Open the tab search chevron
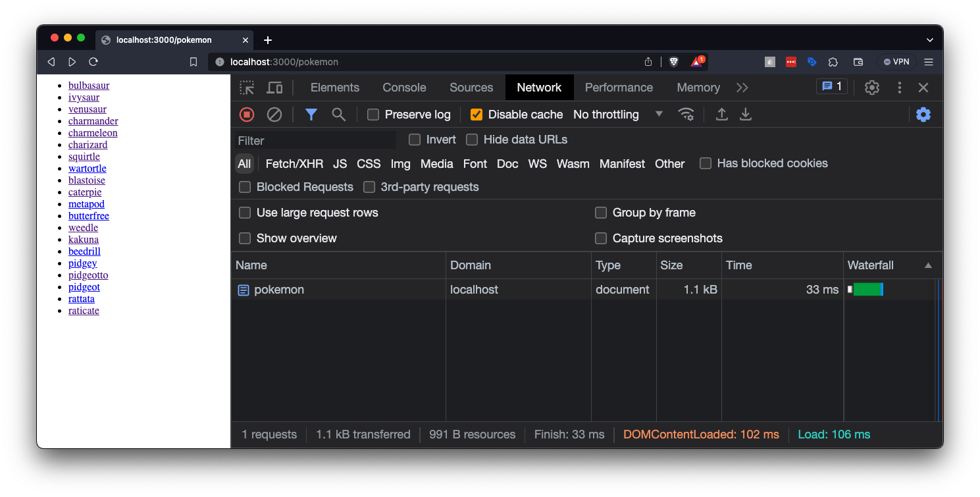Screen dimensions: 980x497 (930, 40)
